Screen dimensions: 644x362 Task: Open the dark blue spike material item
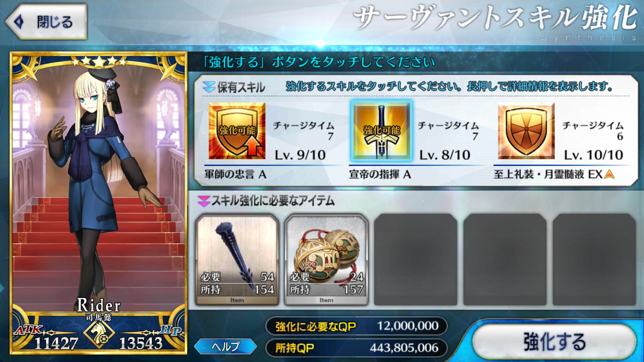tap(237, 260)
